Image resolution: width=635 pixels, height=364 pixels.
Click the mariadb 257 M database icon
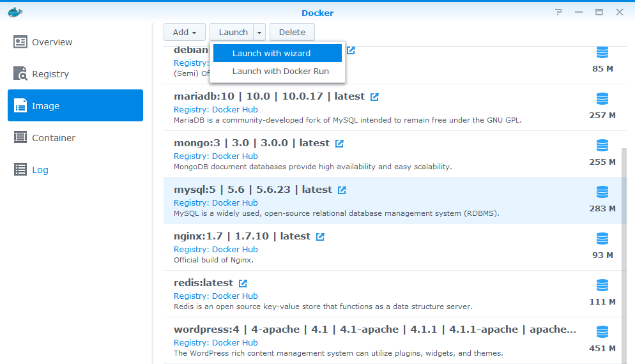602,99
